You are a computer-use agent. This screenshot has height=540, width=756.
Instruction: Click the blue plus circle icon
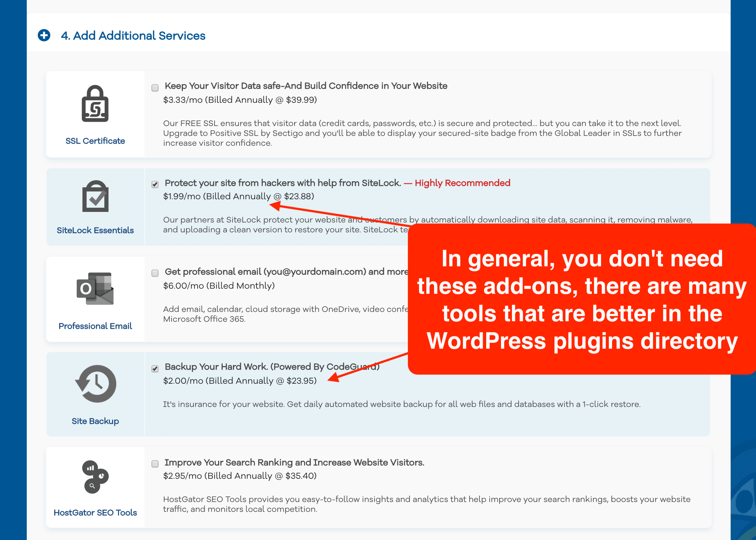[44, 36]
